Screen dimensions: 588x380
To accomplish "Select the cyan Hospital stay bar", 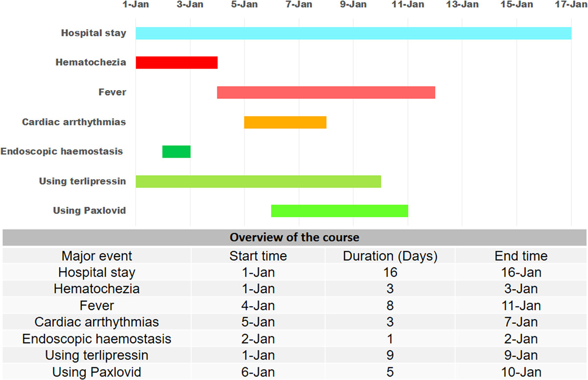I will pos(353,33).
